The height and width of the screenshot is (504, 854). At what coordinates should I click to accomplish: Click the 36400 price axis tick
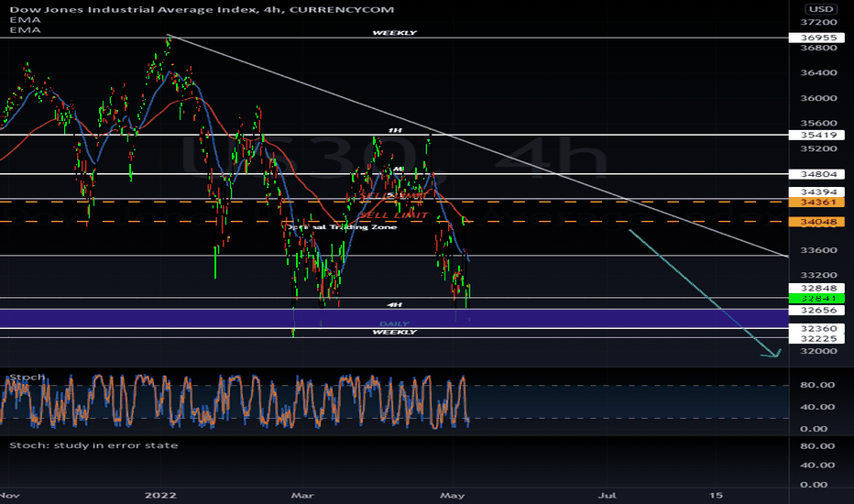(x=818, y=72)
